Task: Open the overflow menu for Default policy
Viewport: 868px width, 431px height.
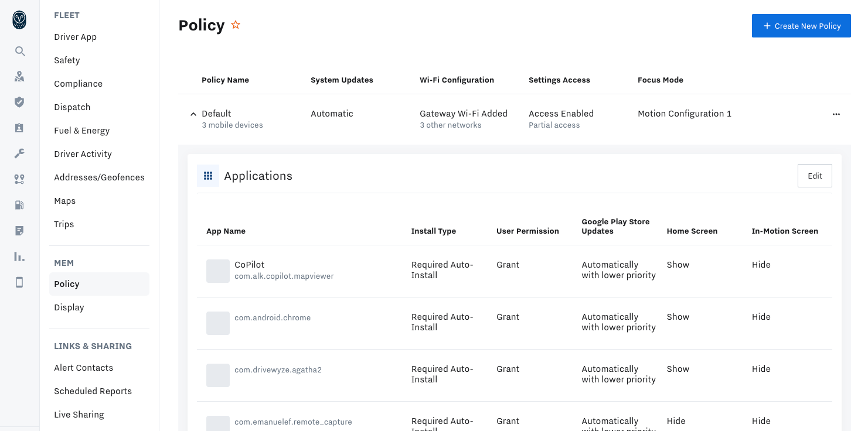Action: click(836, 114)
